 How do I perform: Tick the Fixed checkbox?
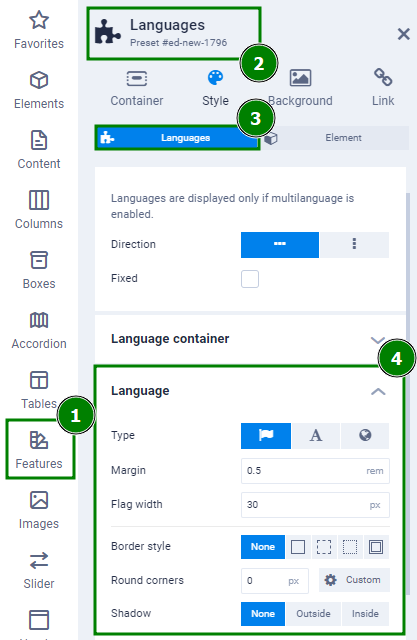click(x=250, y=279)
